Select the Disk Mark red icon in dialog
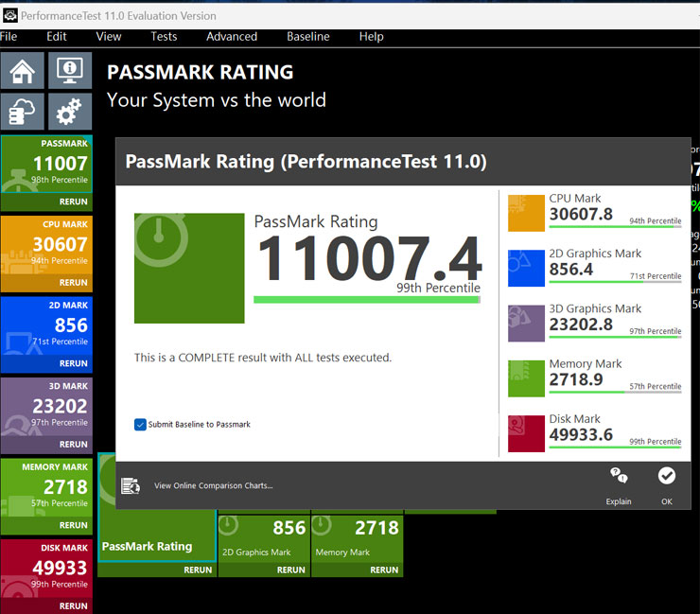Viewport: 700px width, 614px height. click(x=526, y=433)
